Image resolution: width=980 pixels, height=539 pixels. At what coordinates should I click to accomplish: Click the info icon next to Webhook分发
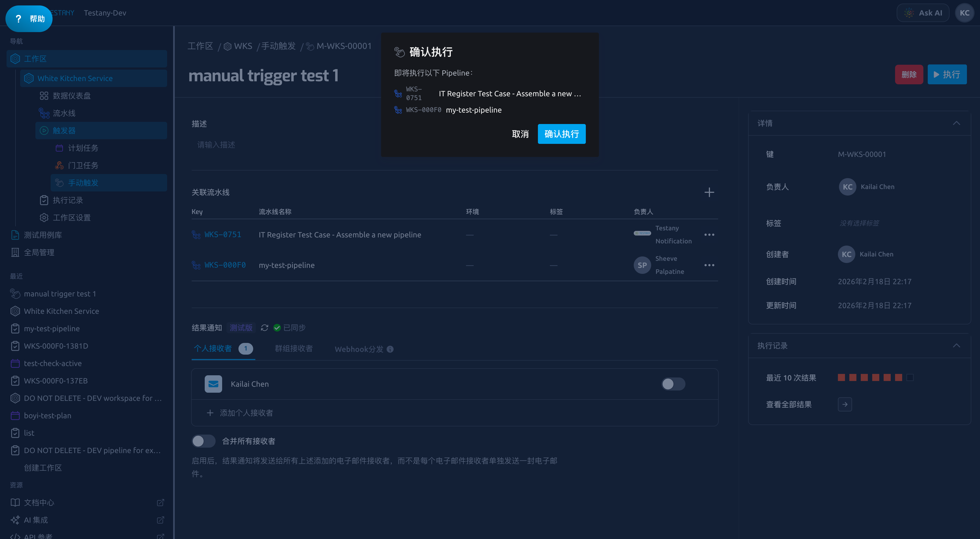(390, 349)
